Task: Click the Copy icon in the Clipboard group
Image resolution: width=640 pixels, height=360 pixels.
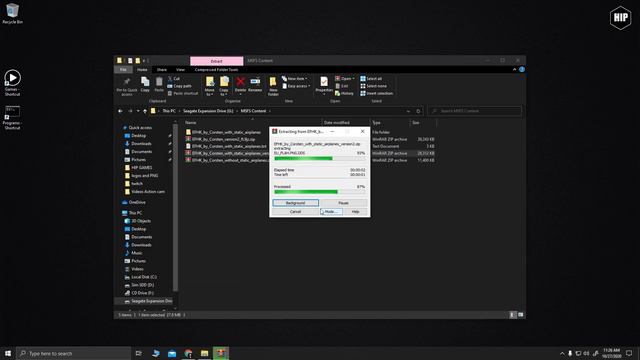Action: pos(145,84)
